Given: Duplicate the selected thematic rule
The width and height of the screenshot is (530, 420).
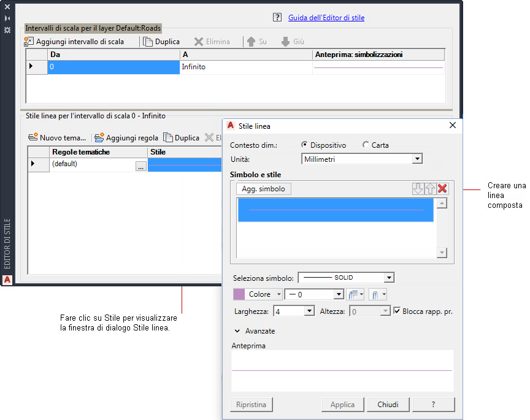Looking at the screenshot, I should [x=182, y=137].
